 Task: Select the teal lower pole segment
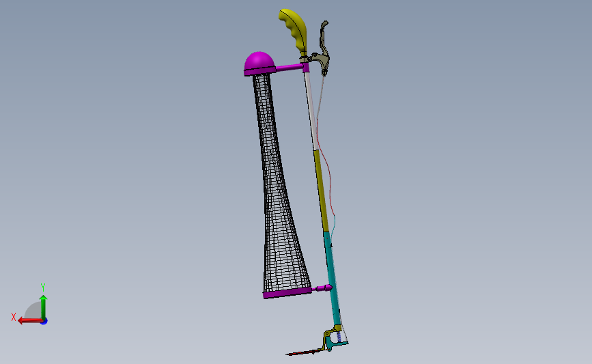[x=333, y=277]
